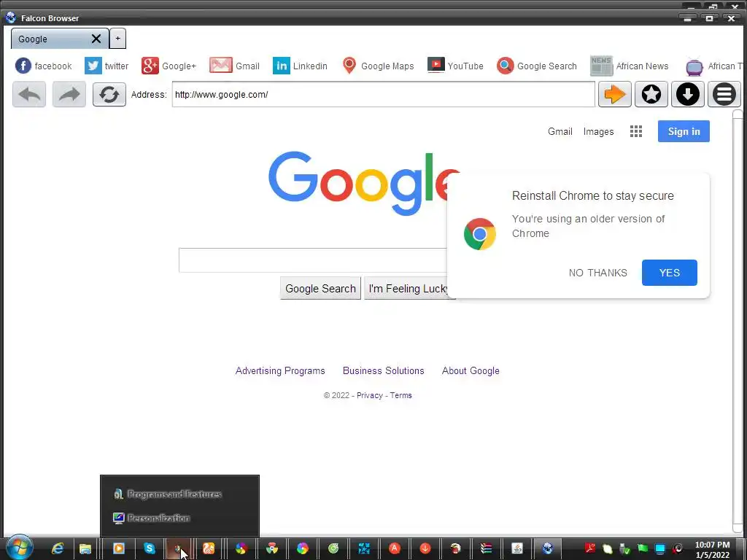Open the Gmail link on Google page
This screenshot has height=560, width=747.
tap(560, 131)
